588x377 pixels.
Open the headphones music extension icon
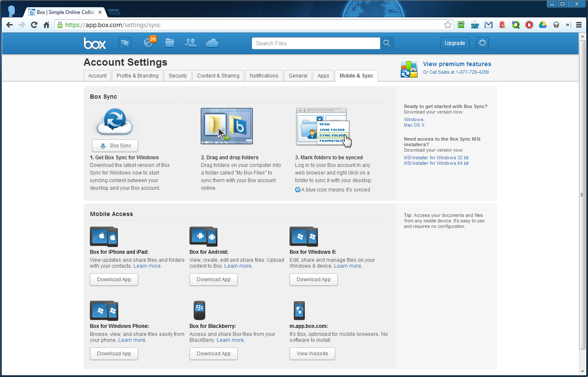(x=556, y=25)
